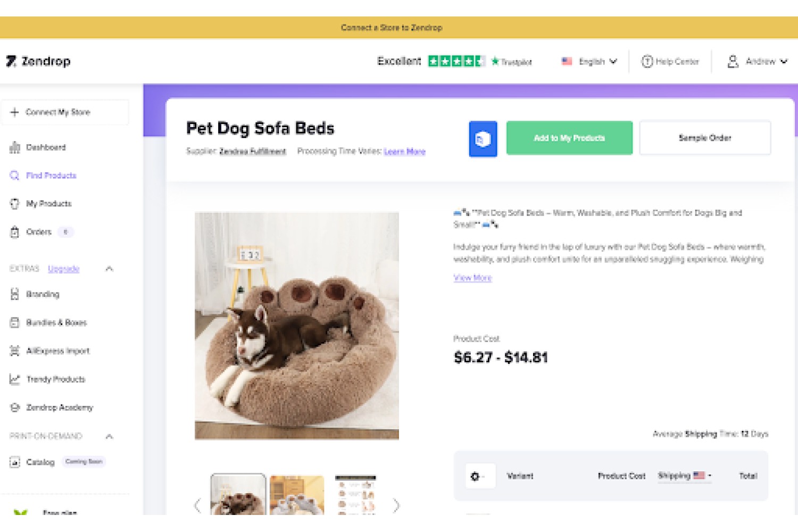Click the Help Center question icon
Viewport: 798px width, 532px height.
(647, 62)
